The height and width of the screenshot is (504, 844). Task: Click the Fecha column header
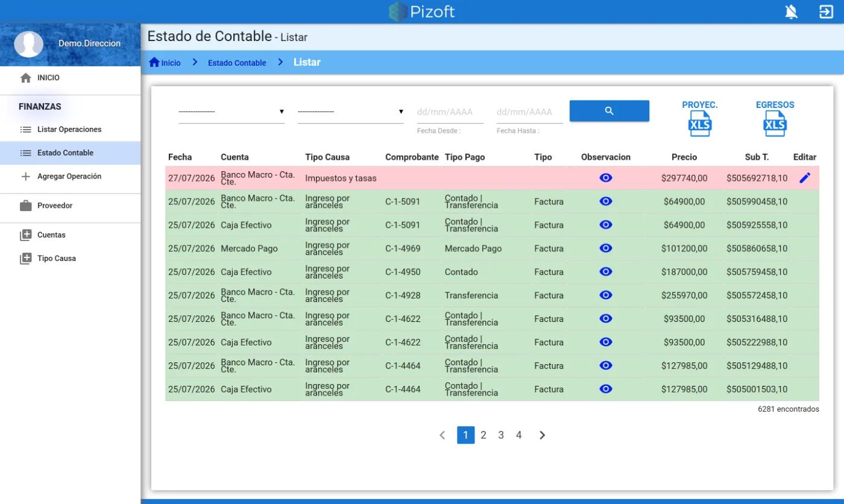tap(180, 157)
